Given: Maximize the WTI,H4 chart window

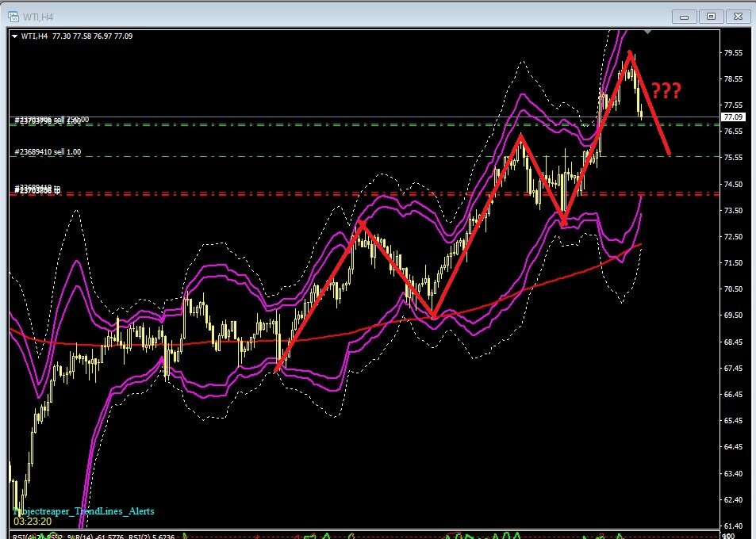Looking at the screenshot, I should pos(711,17).
